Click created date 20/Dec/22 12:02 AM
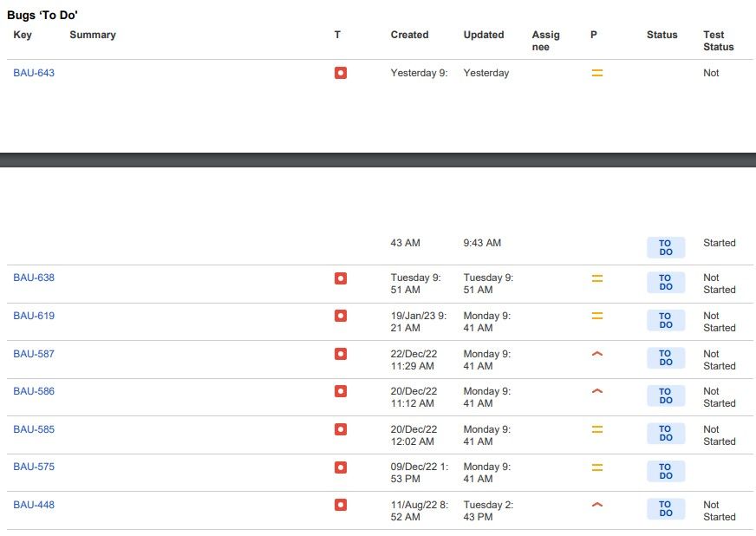Viewport: 756px width, 536px height. [414, 435]
